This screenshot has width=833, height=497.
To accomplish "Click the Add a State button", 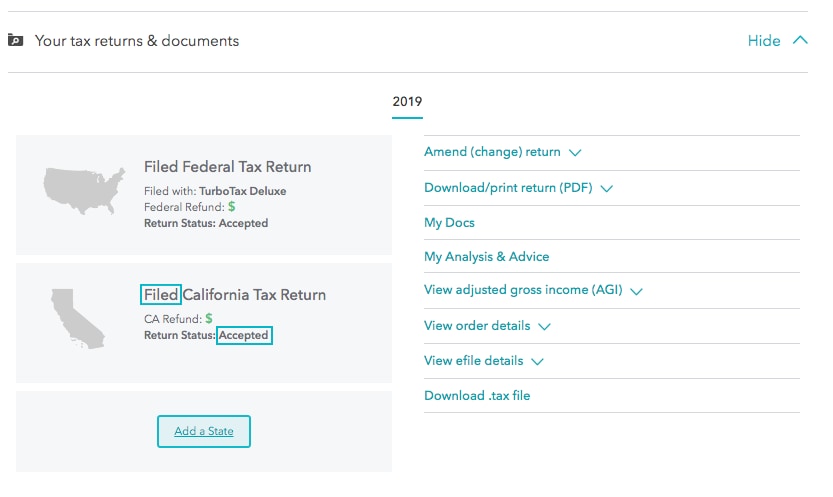I will point(204,431).
